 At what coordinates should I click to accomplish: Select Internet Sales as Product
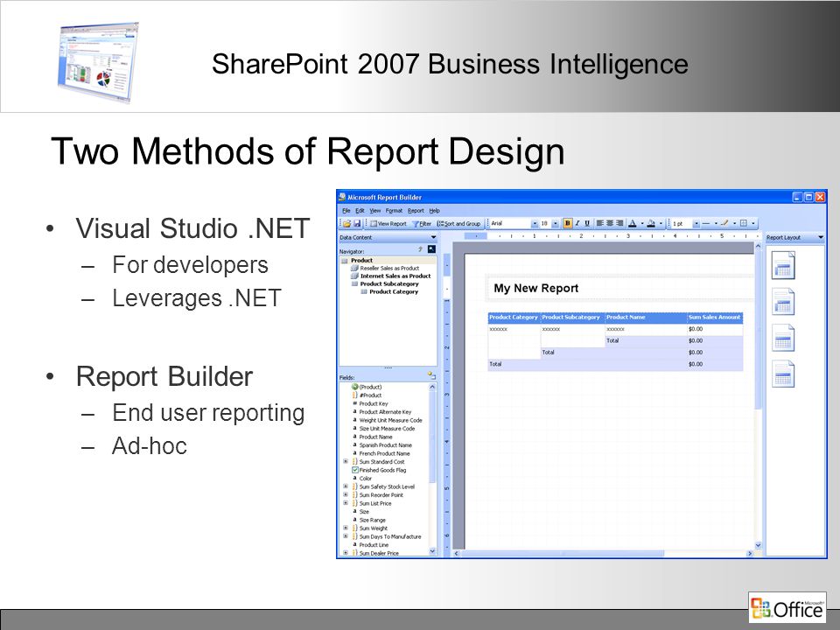[x=395, y=276]
